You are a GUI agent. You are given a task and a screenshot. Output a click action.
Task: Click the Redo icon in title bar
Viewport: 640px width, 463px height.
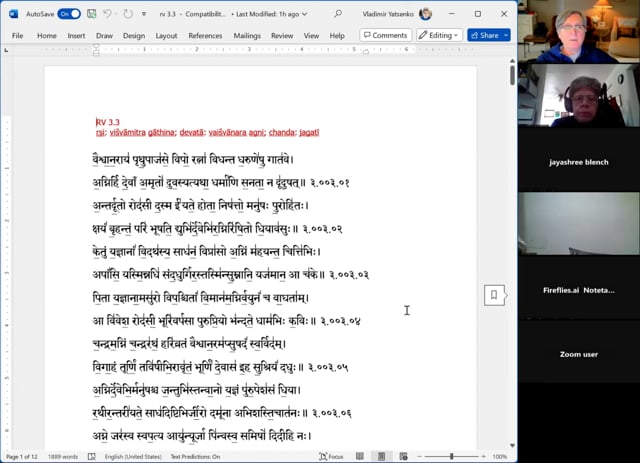[128, 14]
